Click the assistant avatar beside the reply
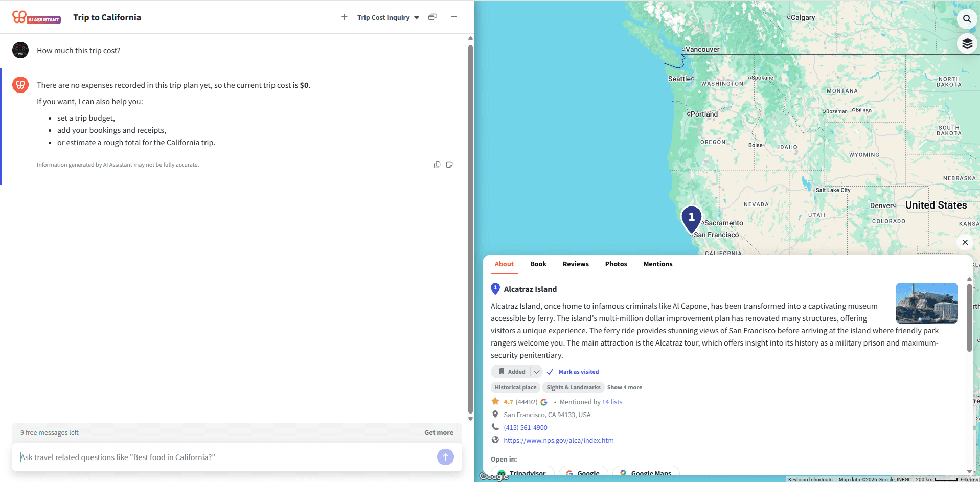 [x=20, y=85]
